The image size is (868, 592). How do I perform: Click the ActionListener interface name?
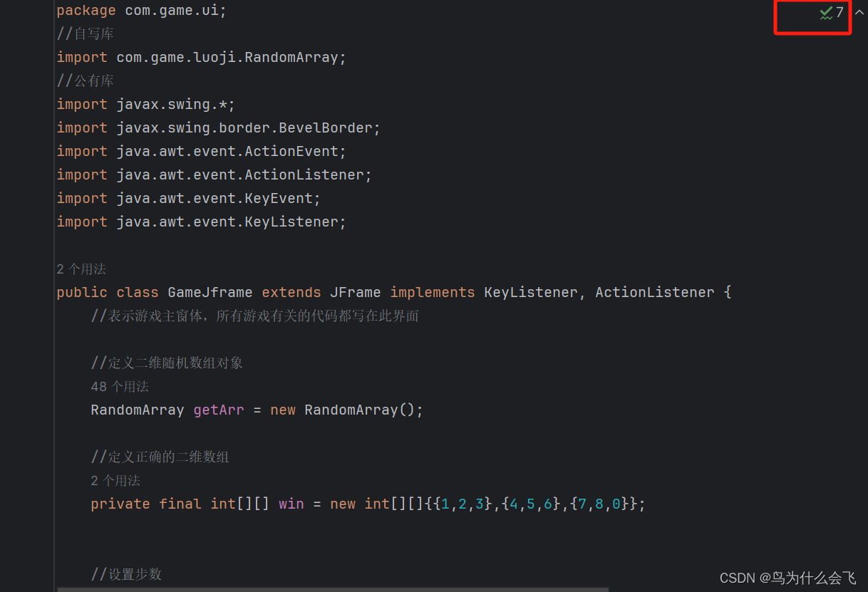[x=654, y=292]
